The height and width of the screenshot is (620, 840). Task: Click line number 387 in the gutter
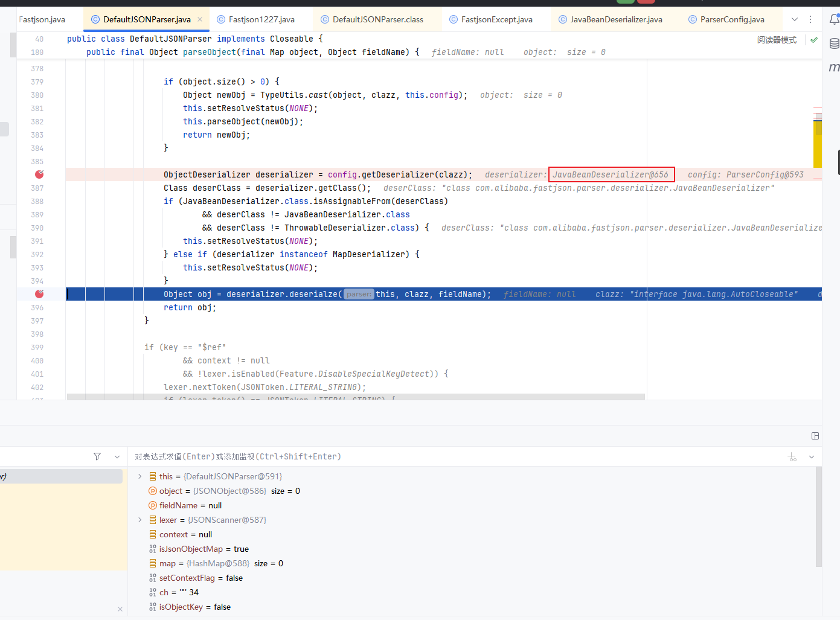coord(37,188)
